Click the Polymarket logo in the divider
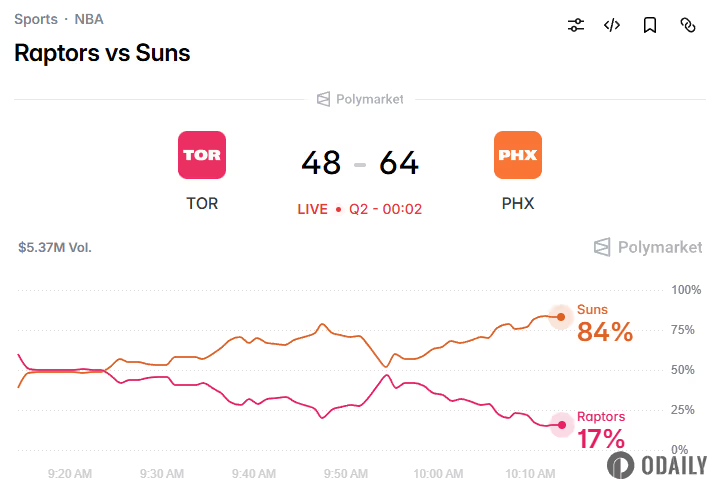This screenshot has width=717, height=489. pos(360,99)
